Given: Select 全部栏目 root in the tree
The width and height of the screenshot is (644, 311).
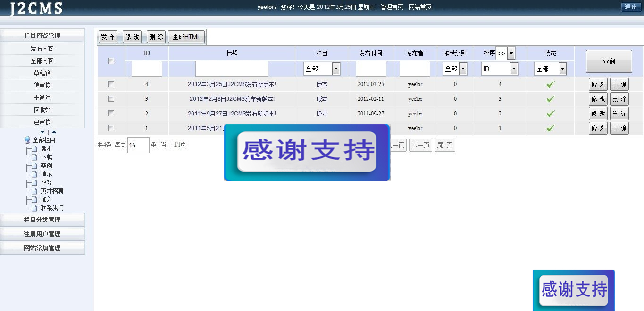Looking at the screenshot, I should coord(44,140).
